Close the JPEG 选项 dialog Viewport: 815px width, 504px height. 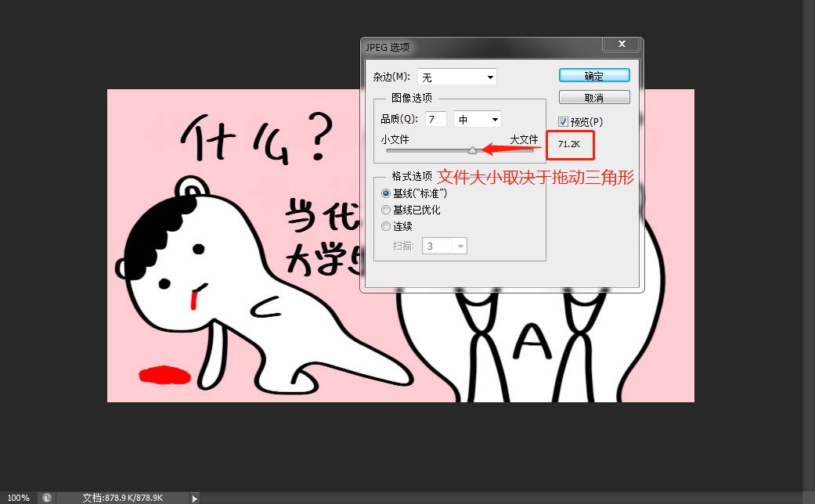click(621, 44)
